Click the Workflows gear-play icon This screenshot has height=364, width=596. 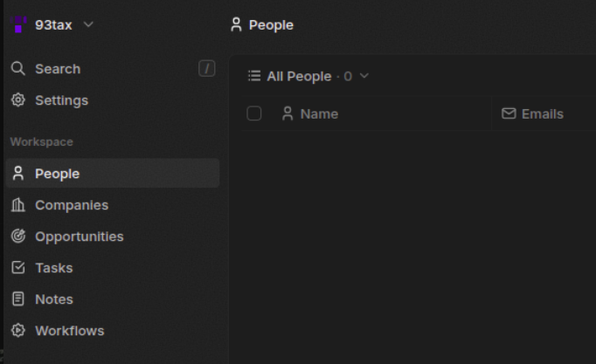coord(17,331)
